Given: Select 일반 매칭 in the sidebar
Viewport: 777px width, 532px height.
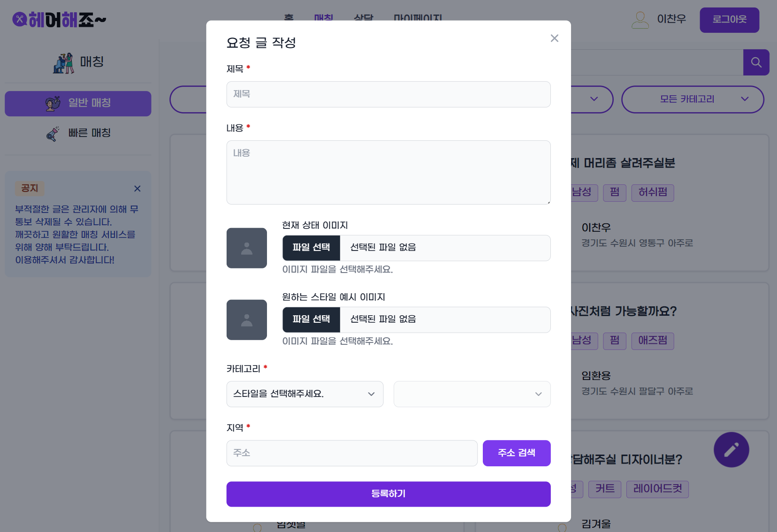Looking at the screenshot, I should [x=78, y=104].
